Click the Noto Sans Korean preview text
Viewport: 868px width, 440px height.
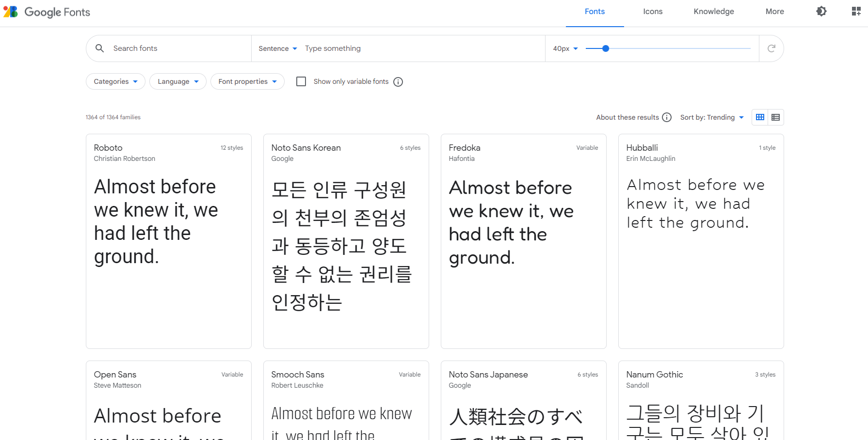pos(341,246)
